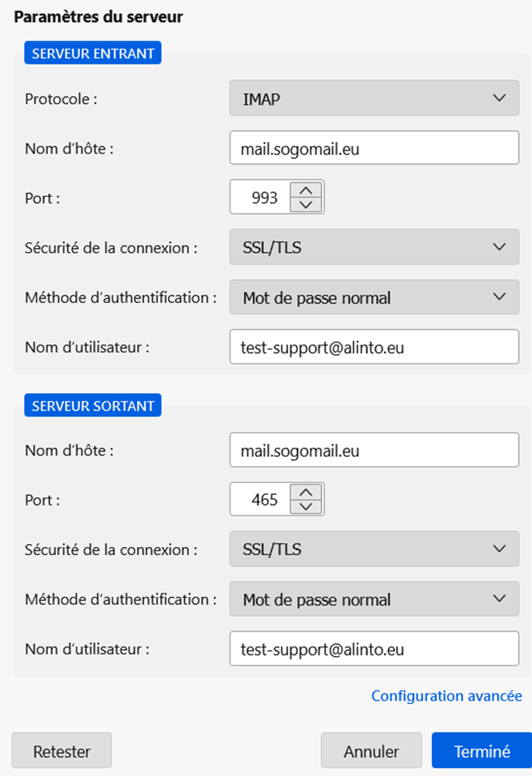532x776 pixels.
Task: Open incoming Sécurité de la connexion dropdown
Action: [x=374, y=247]
